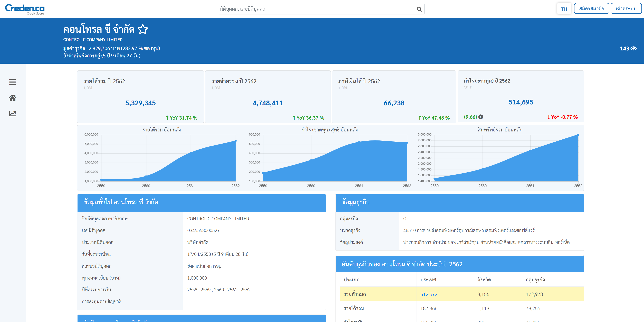Click the 2562 point on revenue chart
This screenshot has height=322, width=644.
tap(235, 141)
